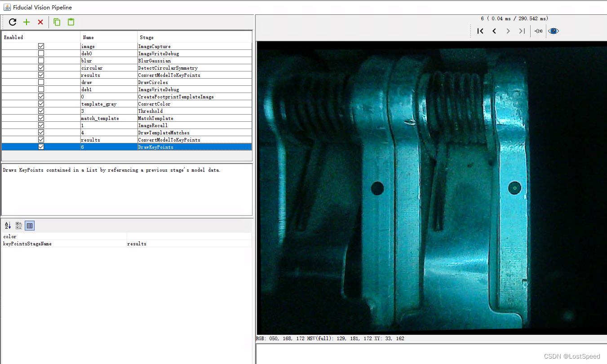Select the BlurGaussian stage cell
This screenshot has height=364, width=607.
click(x=195, y=61)
